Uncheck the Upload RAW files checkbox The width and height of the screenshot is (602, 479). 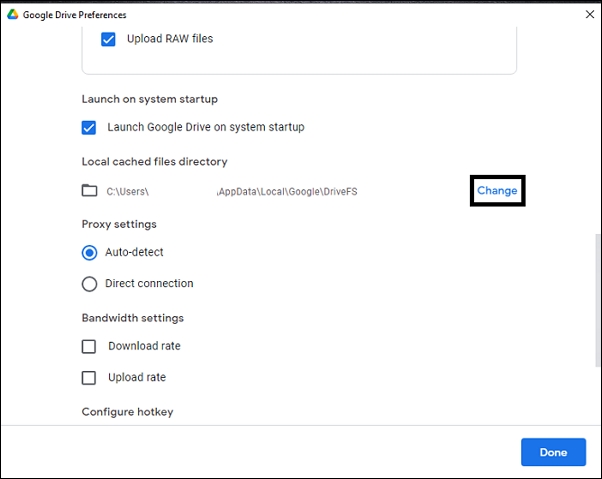pyautogui.click(x=109, y=40)
